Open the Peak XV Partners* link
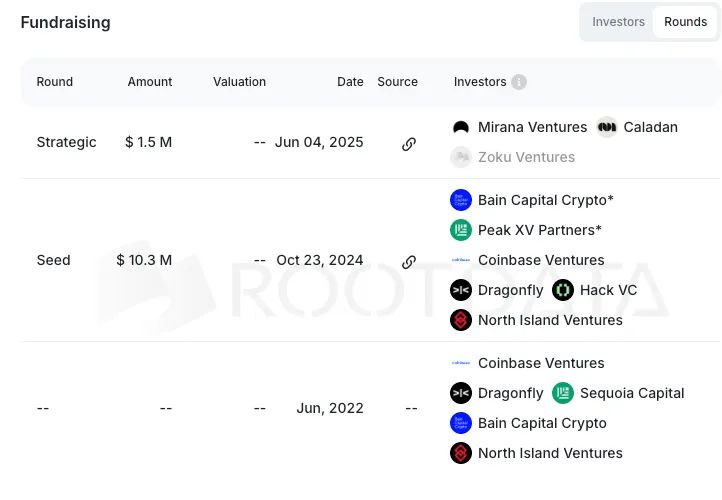 [540, 230]
